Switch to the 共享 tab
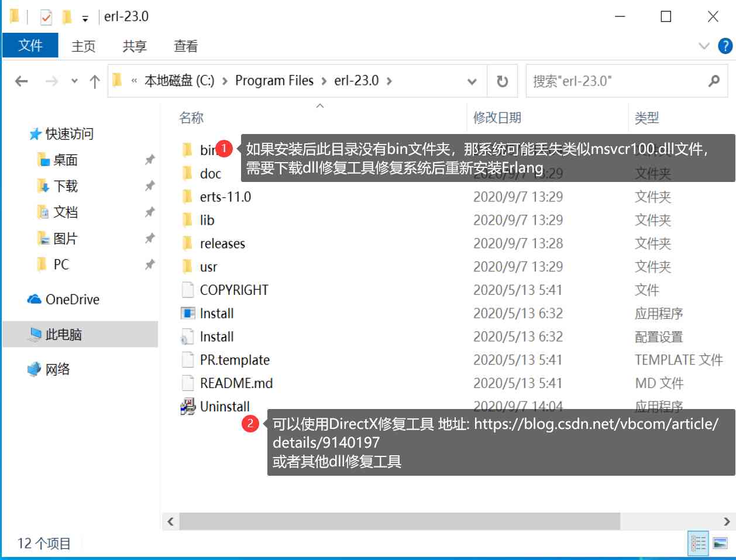This screenshot has height=560, width=736. [x=135, y=46]
